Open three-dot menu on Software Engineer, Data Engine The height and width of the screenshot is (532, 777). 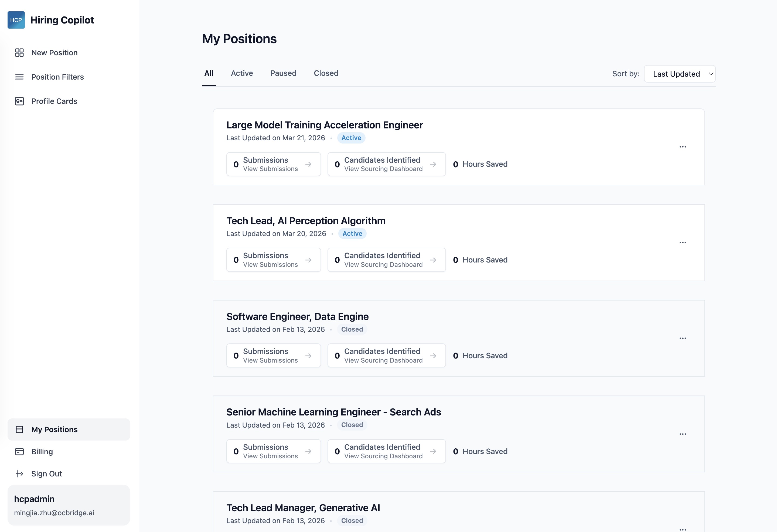683,338
